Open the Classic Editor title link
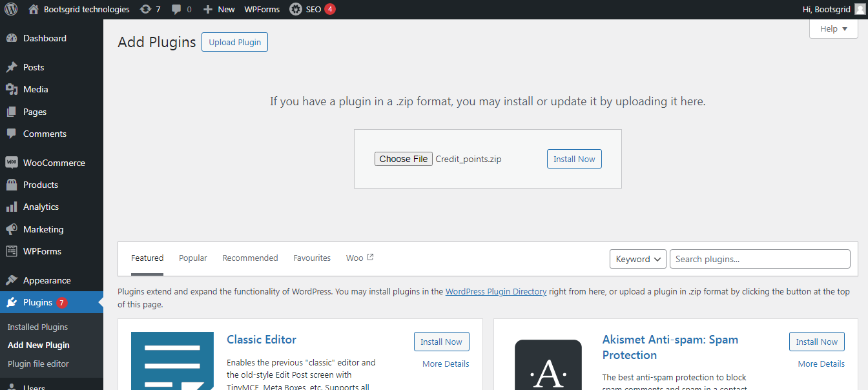868x390 pixels. pos(262,340)
